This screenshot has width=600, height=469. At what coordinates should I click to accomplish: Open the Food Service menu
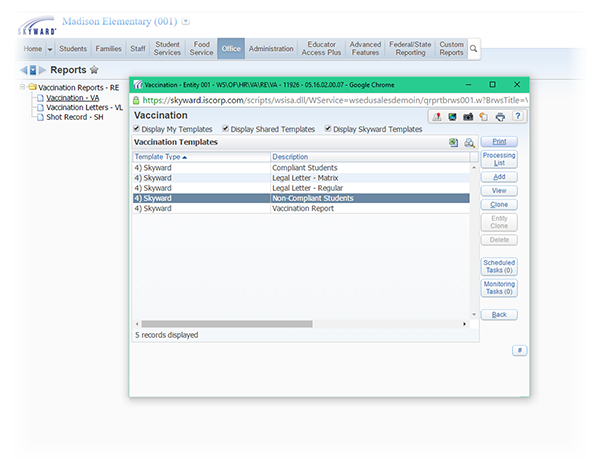click(x=201, y=49)
